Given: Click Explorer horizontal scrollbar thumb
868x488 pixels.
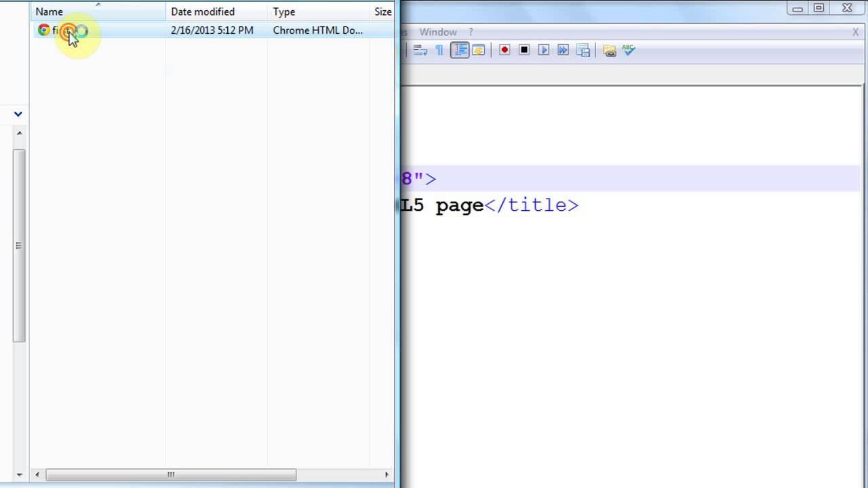Looking at the screenshot, I should click(171, 474).
